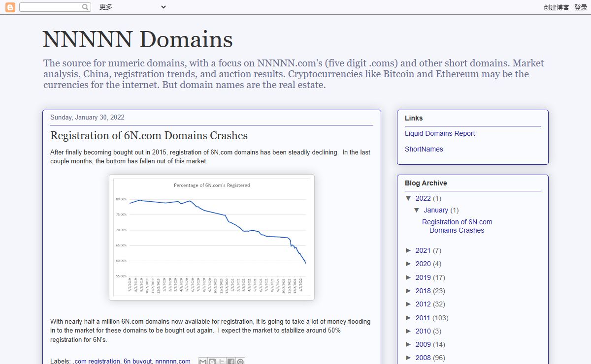Click the Links widget heading
591x364 pixels.
pos(414,118)
